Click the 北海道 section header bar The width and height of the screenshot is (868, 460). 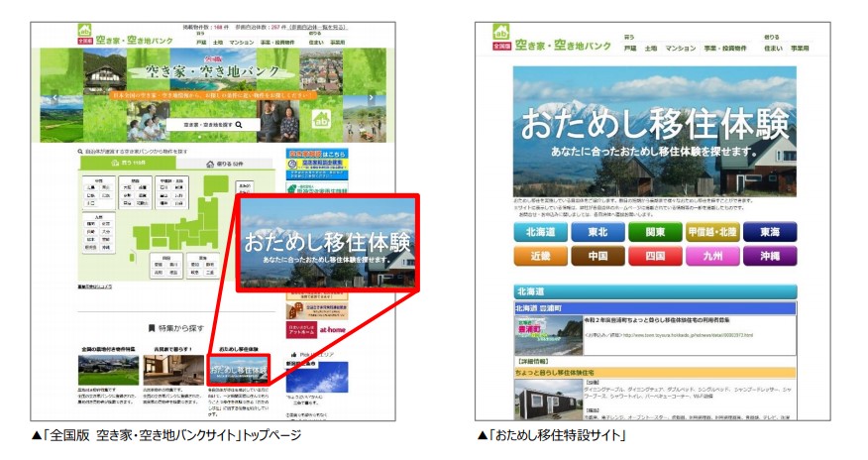coord(655,291)
